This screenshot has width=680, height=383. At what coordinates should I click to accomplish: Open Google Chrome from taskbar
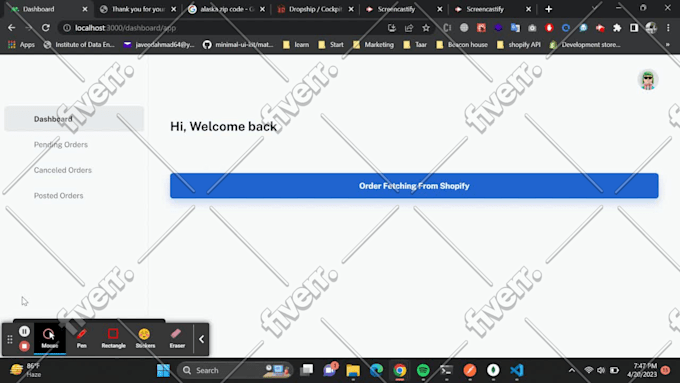(400, 370)
